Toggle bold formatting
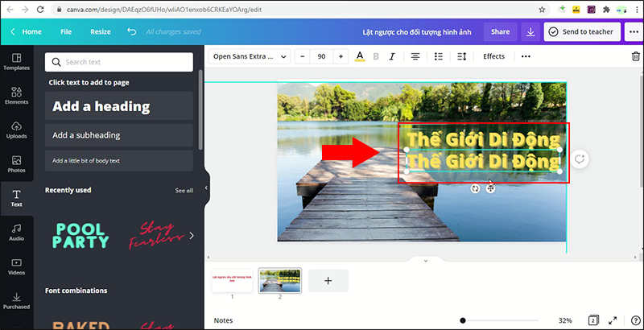Image resolution: width=644 pixels, height=330 pixels. 376,56
